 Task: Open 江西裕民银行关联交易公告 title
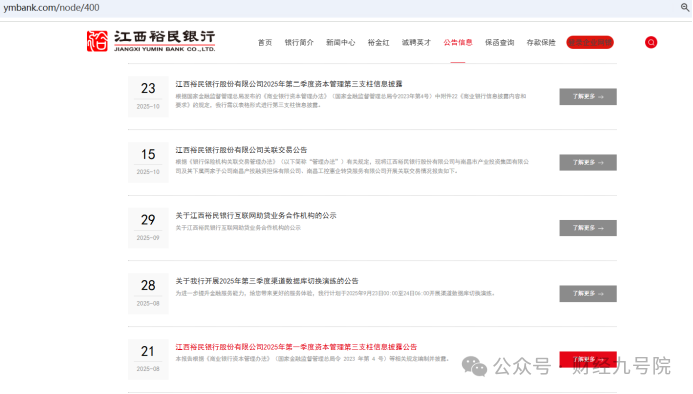pos(241,150)
